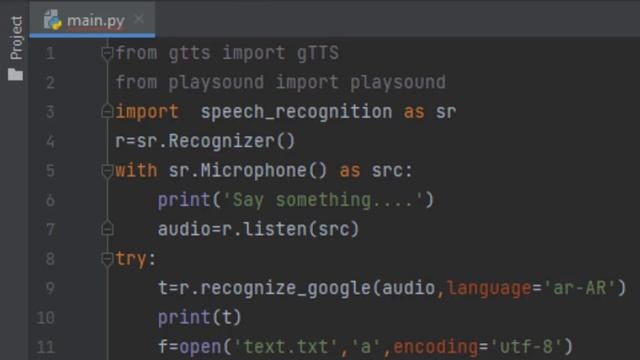Click line number 4 in gutter
The image size is (640, 360).
(50, 142)
